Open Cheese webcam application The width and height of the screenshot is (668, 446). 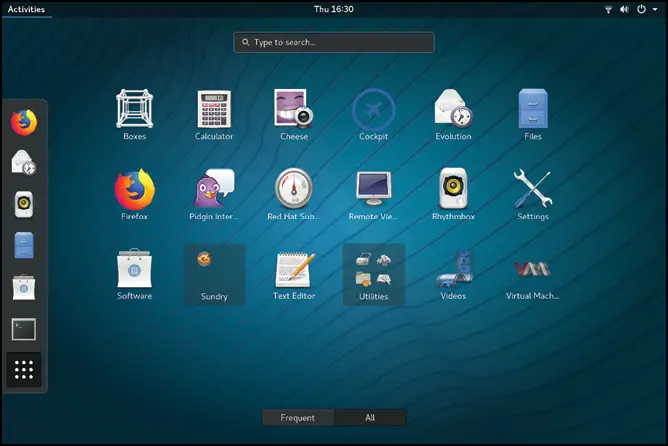click(x=294, y=110)
